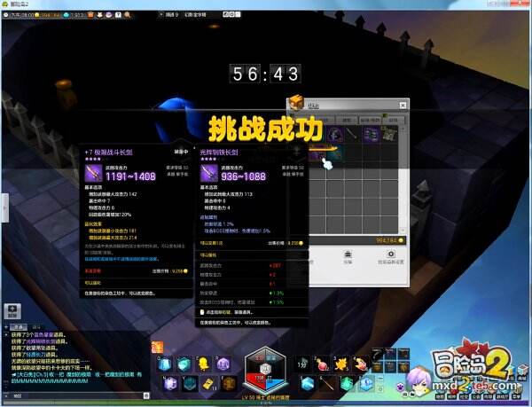
Task: Click the clock icon in the top bar
Action: [x=6, y=15]
